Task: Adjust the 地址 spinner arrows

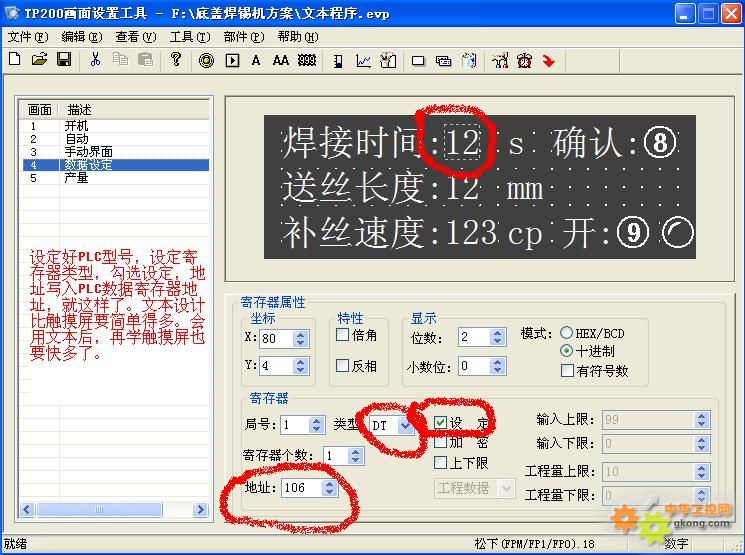Action: coord(329,488)
